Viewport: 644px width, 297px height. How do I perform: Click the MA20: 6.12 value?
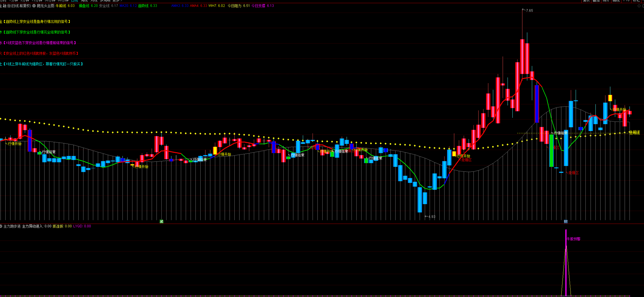[x=128, y=6]
